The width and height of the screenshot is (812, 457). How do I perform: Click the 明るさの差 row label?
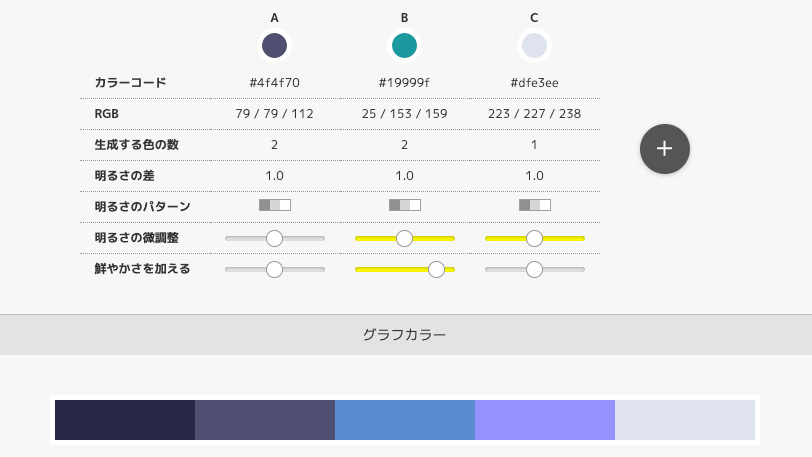(x=124, y=176)
